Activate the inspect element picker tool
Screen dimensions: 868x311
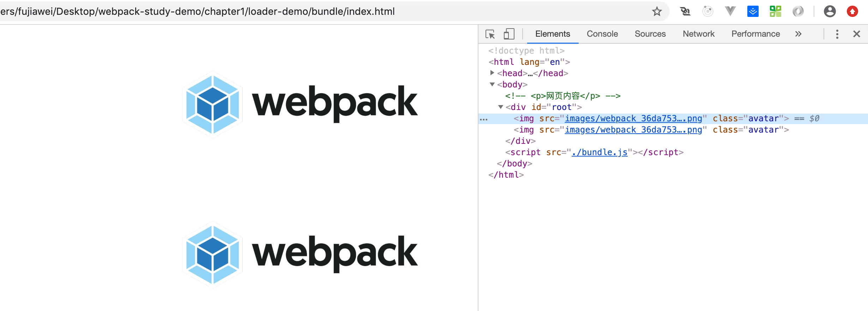tap(490, 34)
